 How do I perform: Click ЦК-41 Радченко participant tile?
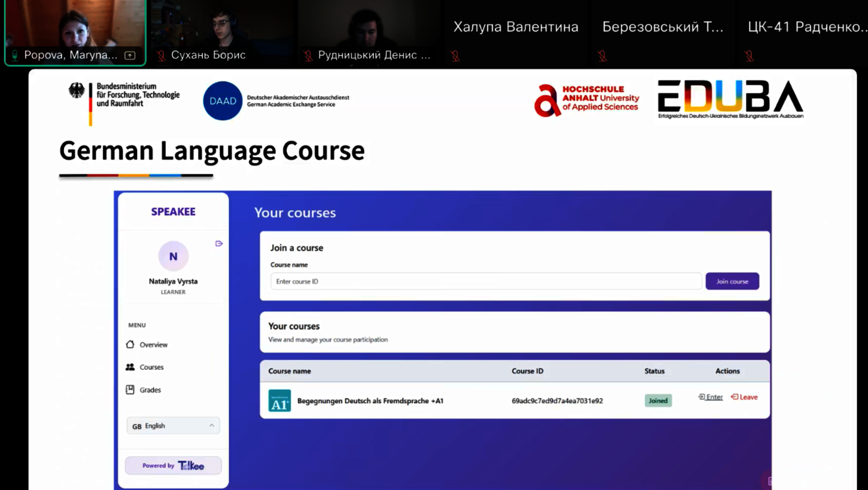803,32
